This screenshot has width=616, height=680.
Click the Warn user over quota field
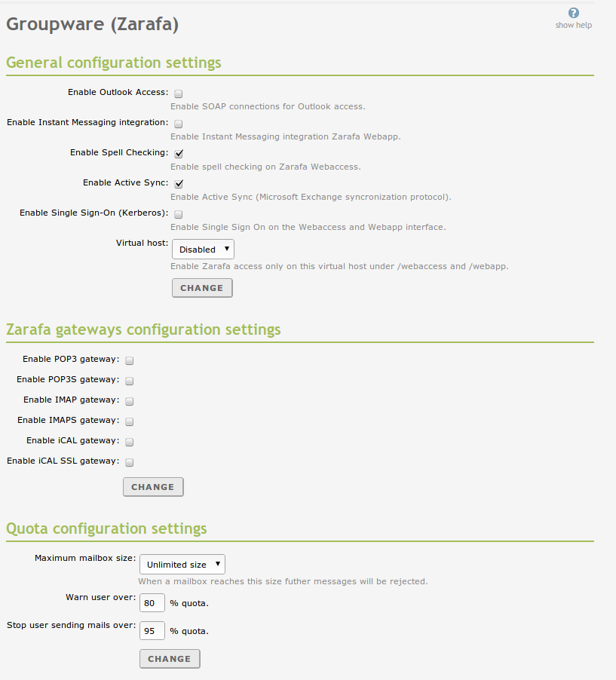pos(152,603)
